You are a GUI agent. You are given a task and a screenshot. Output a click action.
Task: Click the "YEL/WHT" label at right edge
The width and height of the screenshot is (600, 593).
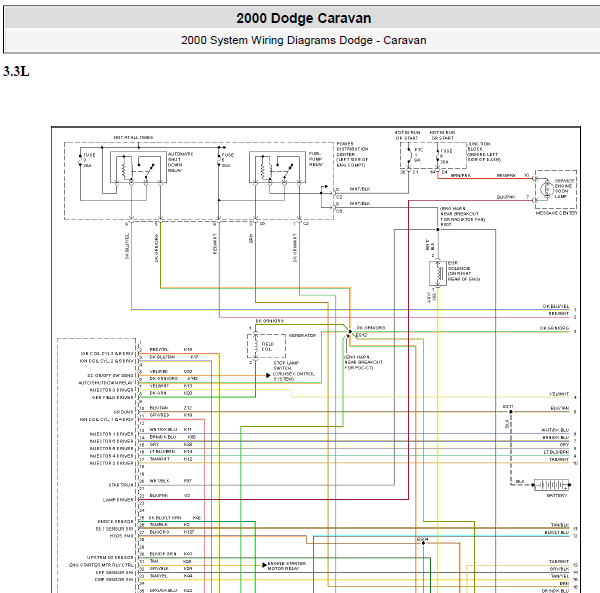559,394
